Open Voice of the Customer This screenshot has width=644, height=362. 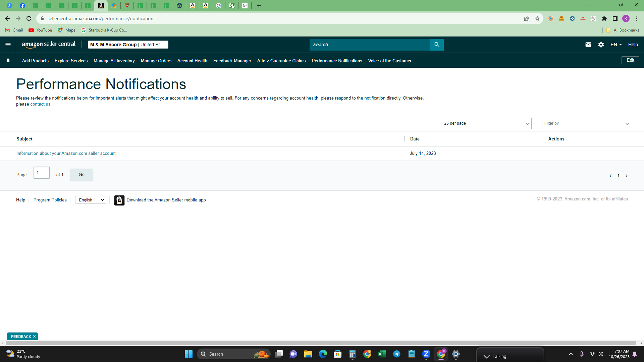tap(390, 61)
